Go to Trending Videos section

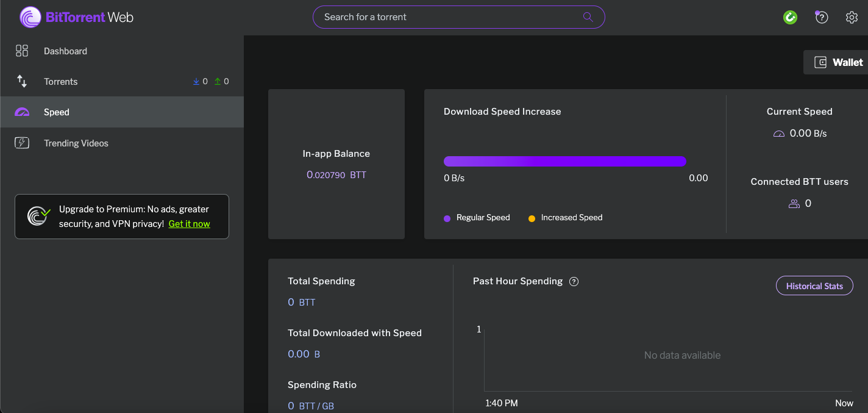point(76,143)
